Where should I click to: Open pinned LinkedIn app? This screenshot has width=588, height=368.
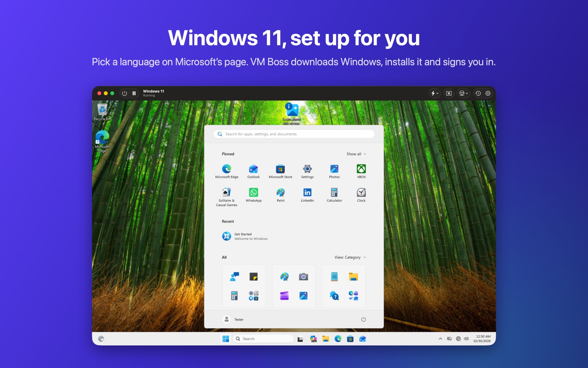[307, 195]
